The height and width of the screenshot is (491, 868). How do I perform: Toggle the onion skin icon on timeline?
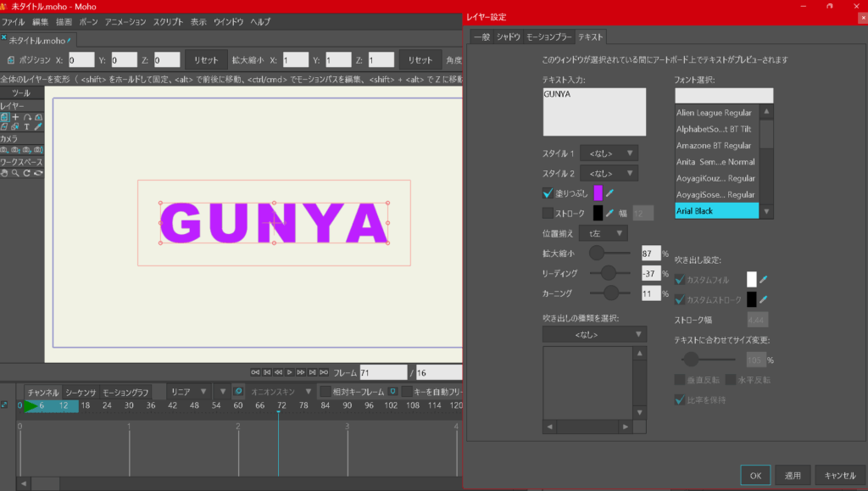tap(238, 392)
